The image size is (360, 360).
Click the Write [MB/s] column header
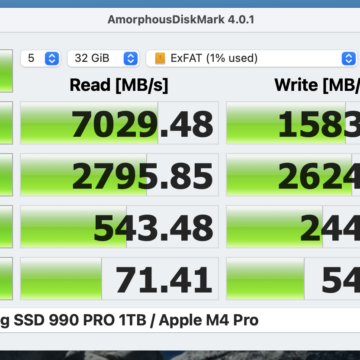(x=317, y=85)
